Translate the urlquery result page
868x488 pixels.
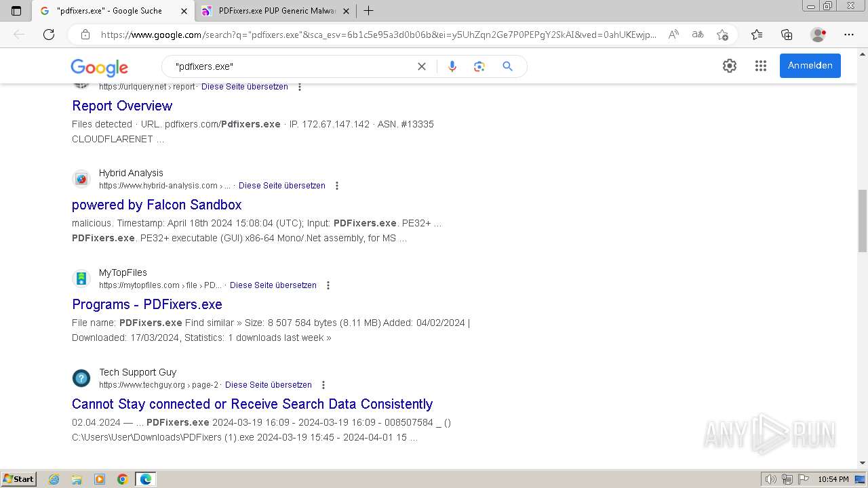[245, 87]
